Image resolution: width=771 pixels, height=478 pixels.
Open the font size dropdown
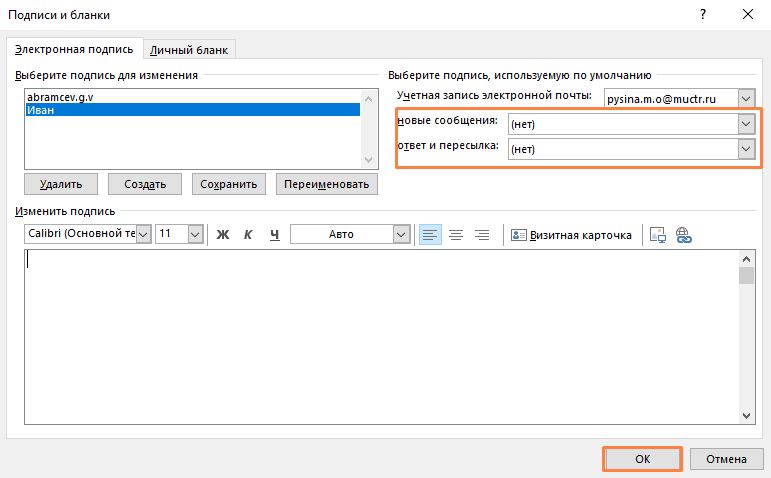(195, 234)
